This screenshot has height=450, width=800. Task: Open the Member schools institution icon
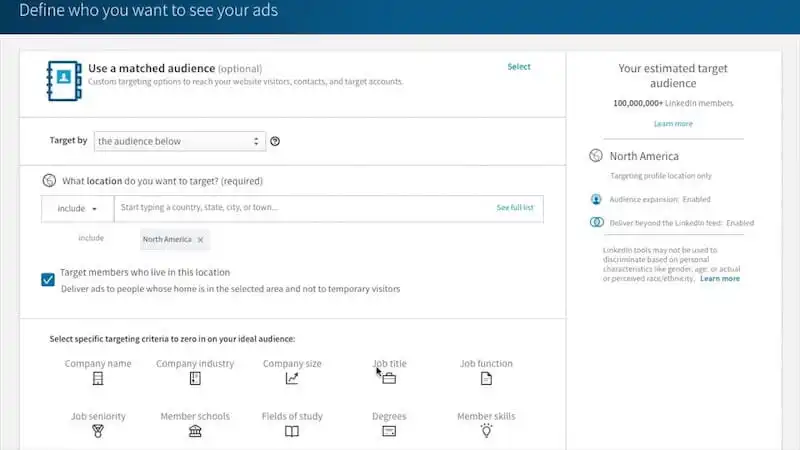pos(195,432)
